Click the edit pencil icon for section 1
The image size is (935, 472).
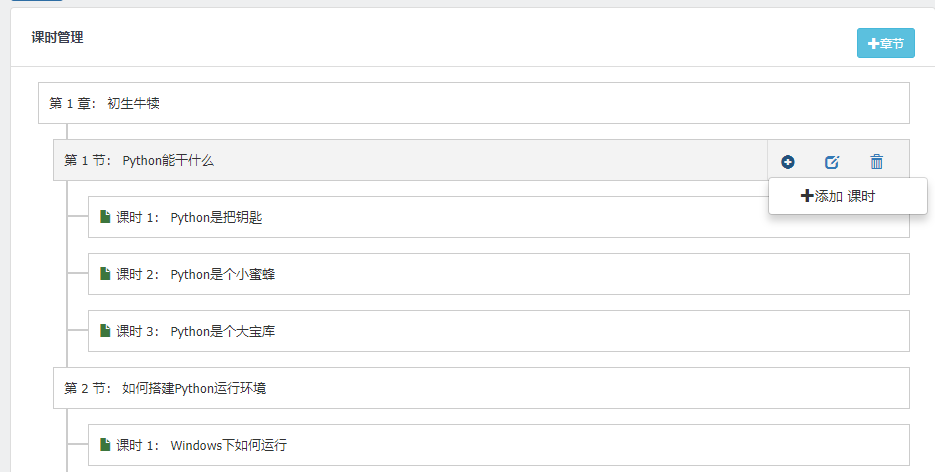tap(831, 161)
